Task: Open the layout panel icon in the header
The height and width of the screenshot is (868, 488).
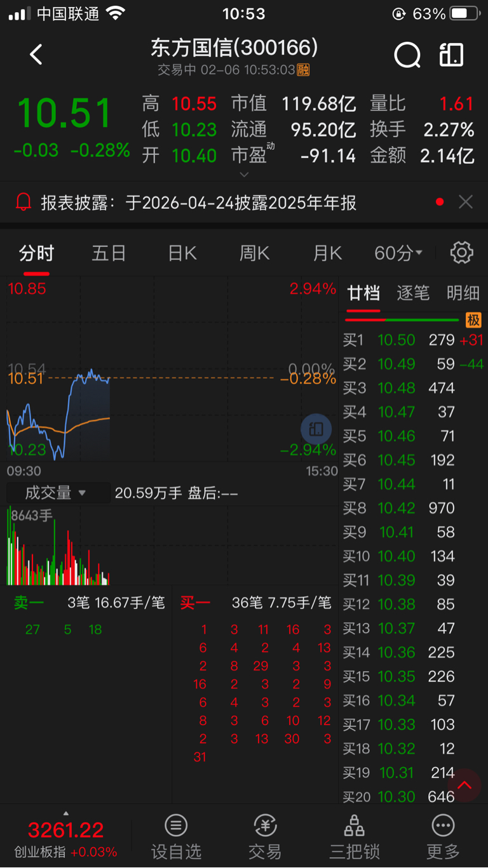Action: (452, 55)
